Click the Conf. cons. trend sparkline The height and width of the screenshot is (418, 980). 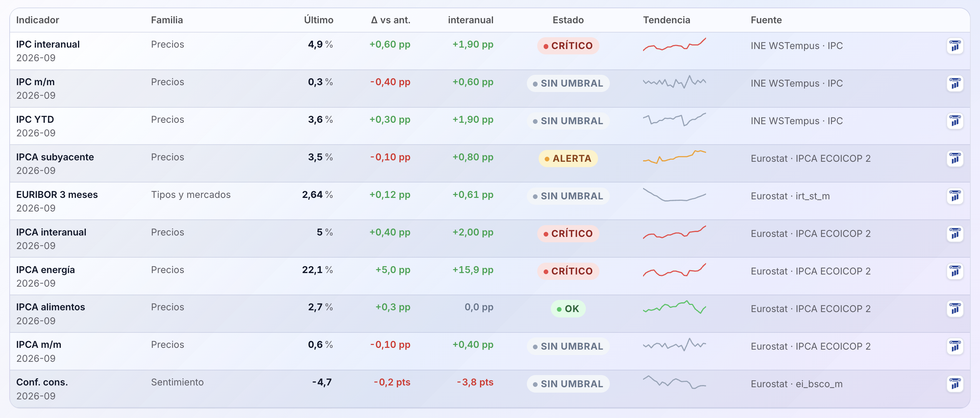[675, 382]
